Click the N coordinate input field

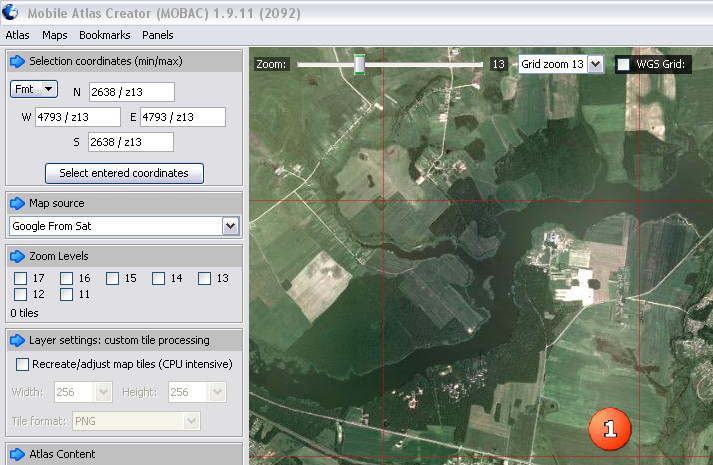pos(131,93)
